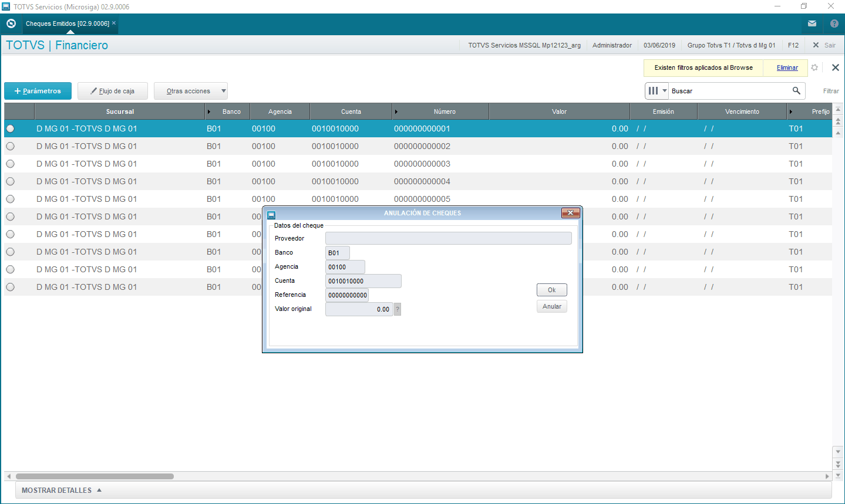Click the Valor column header
Viewport: 845px width, 504px height.
(x=559, y=111)
